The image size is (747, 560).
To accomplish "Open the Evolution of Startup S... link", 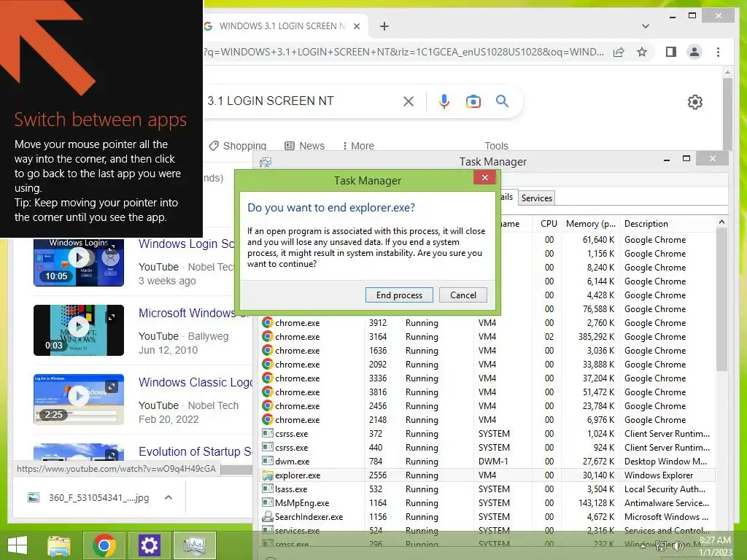I will (195, 451).
